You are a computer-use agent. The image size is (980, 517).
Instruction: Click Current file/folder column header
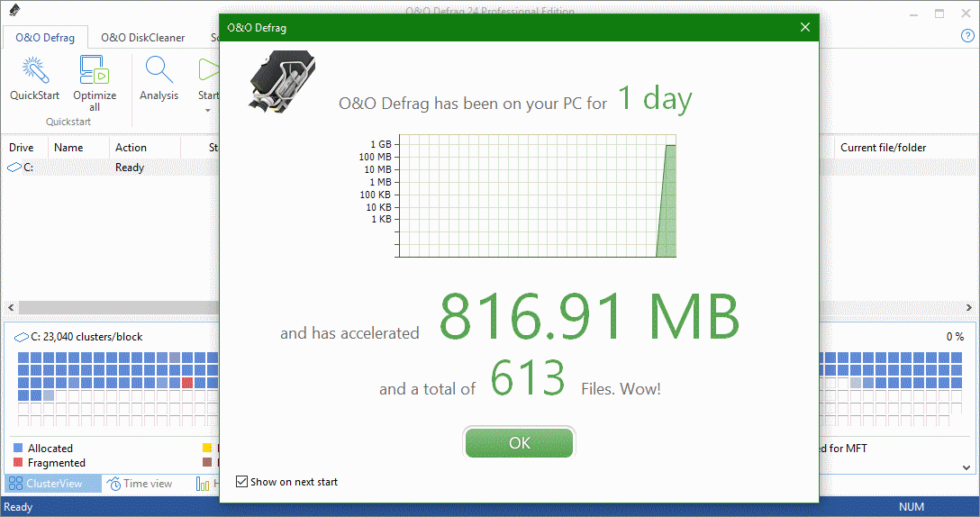click(883, 148)
